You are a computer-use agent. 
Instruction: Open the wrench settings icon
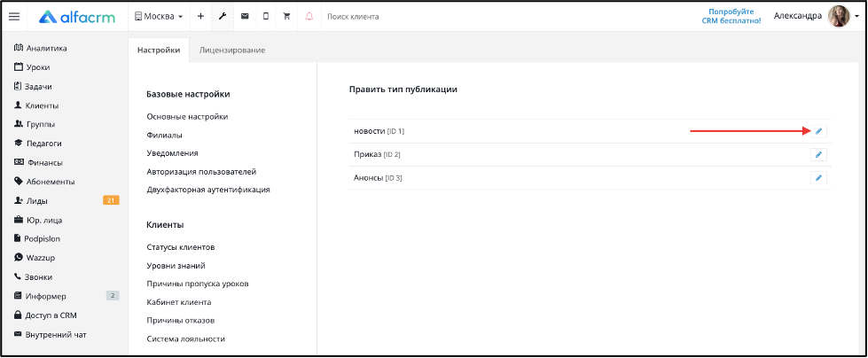[x=223, y=17]
